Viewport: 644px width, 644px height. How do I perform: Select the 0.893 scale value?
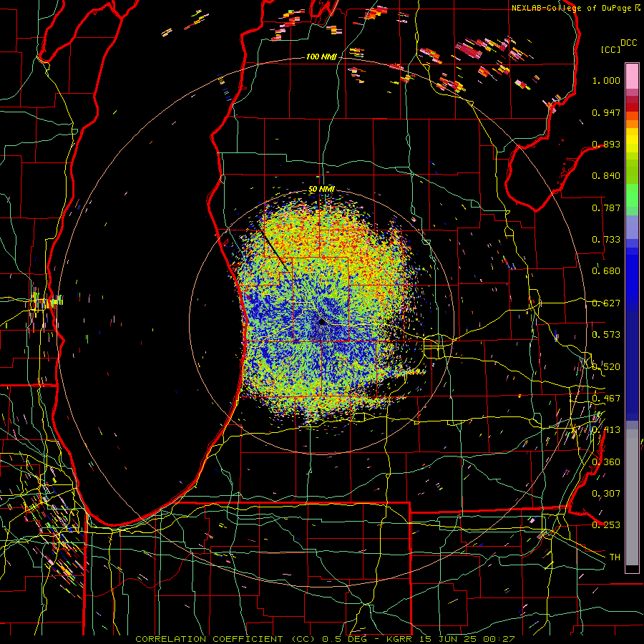(x=606, y=144)
